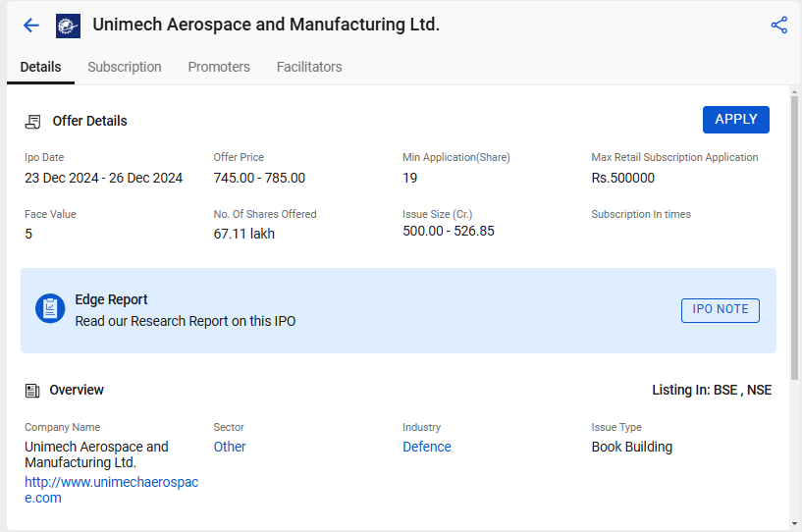This screenshot has width=802, height=532.
Task: Click the Edge Report clipboard icon
Action: click(50, 308)
